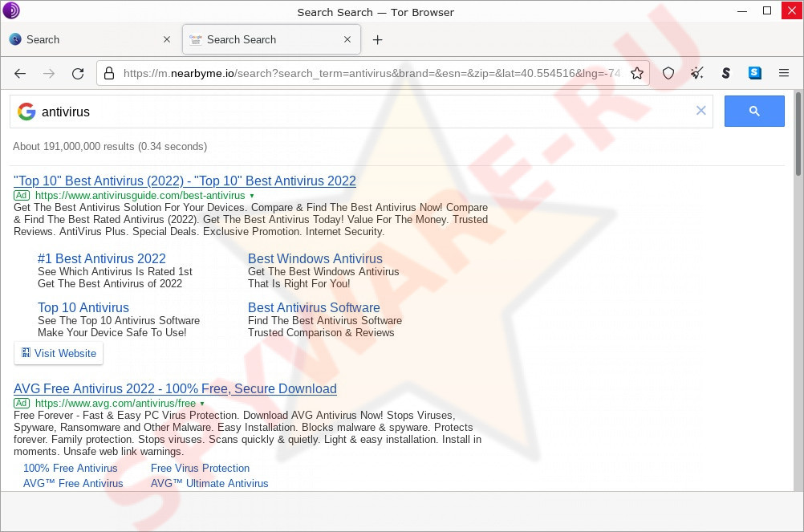Image resolution: width=804 pixels, height=532 pixels.
Task: Minimize the Tor Browser window
Action: (x=742, y=10)
